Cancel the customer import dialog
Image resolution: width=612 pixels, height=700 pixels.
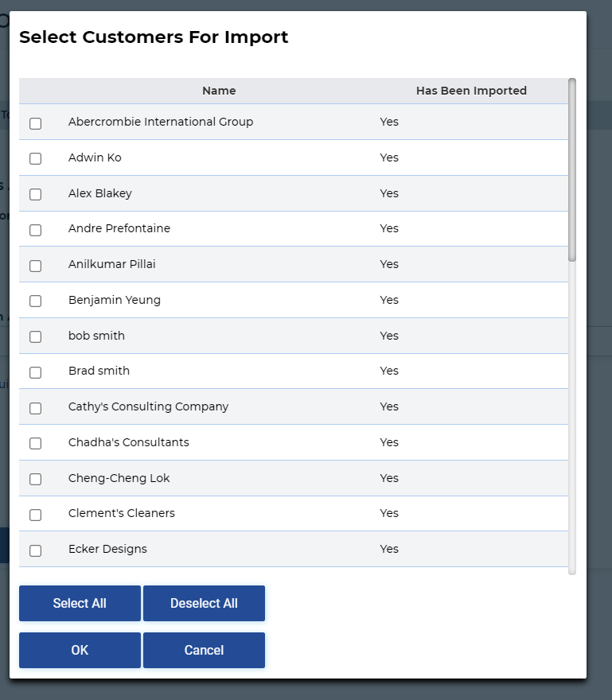click(x=205, y=650)
